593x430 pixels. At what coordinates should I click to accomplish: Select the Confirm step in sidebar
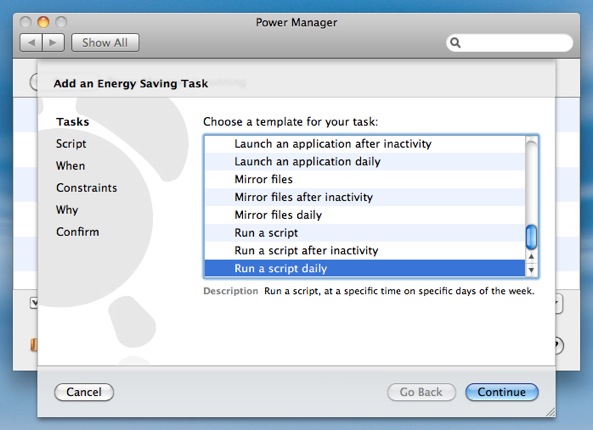pyautogui.click(x=78, y=232)
